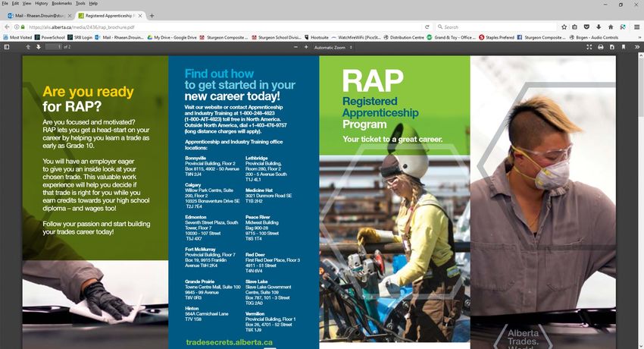
Task: Open the History menu
Action: pyautogui.click(x=42, y=3)
